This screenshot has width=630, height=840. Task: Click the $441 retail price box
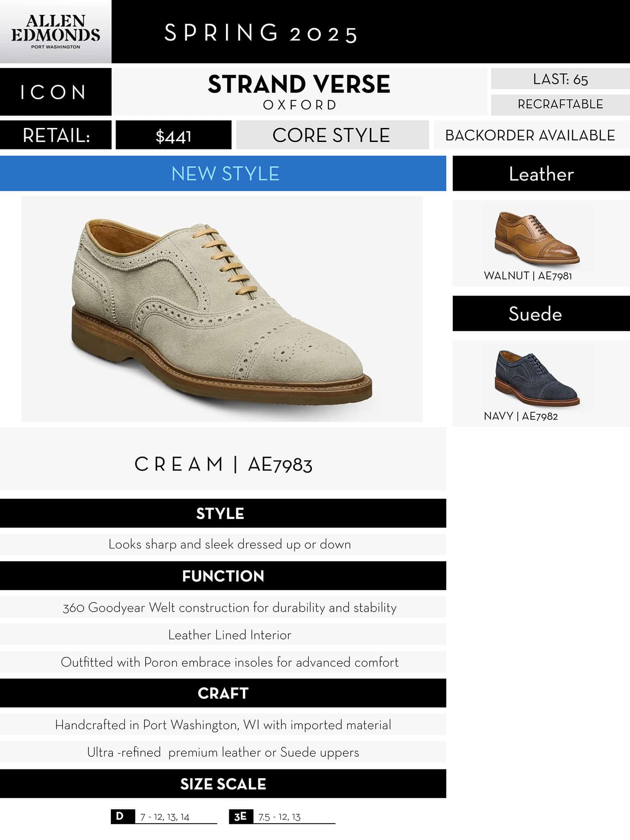pyautogui.click(x=173, y=135)
